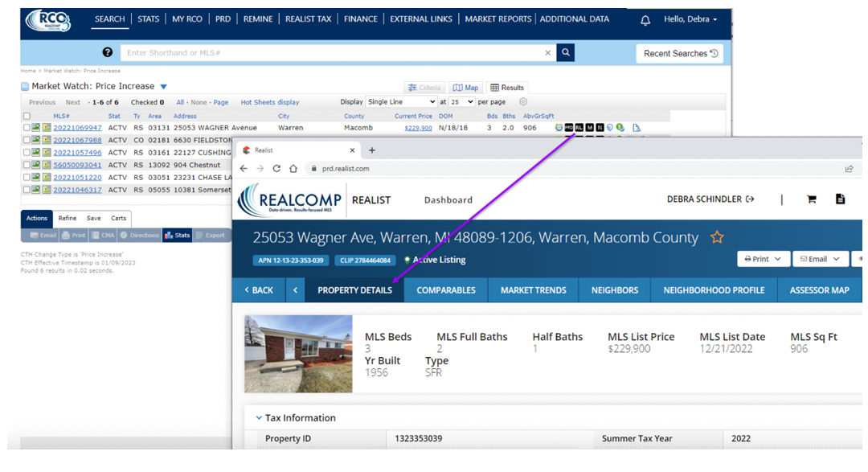Open the NEIGHBORHOOD PROFILE tab
Viewport: 868px width, 472px height.
714,290
